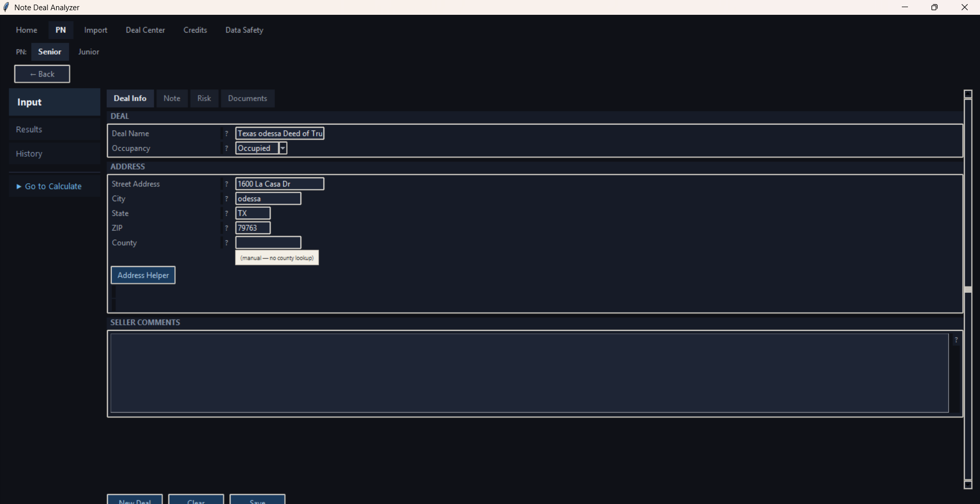The height and width of the screenshot is (504, 980).
Task: Go to the Credits tab
Action: (195, 30)
